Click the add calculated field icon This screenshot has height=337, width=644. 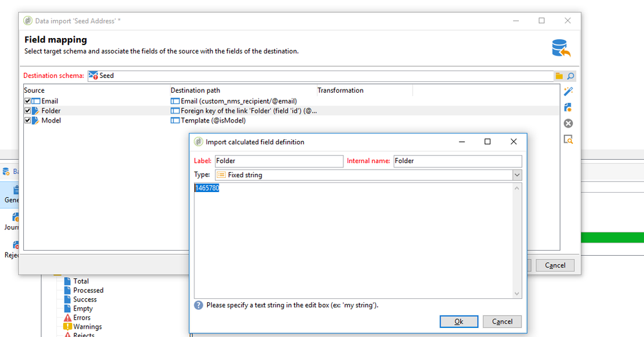tap(568, 108)
